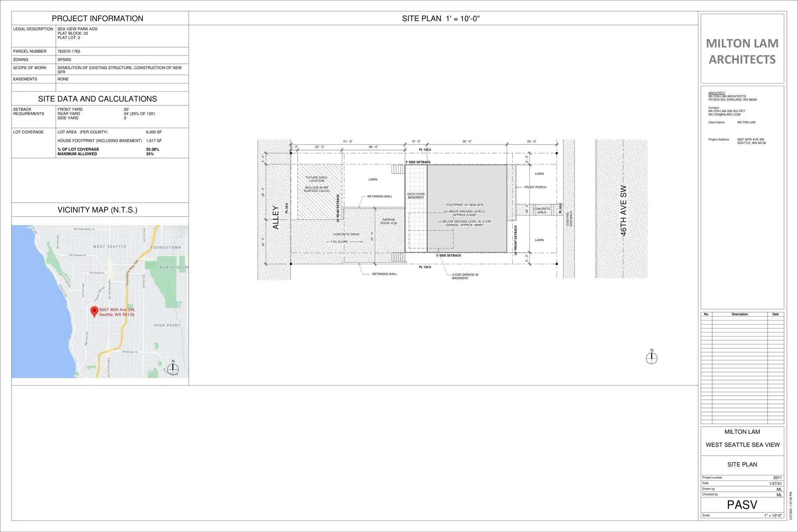Select the 24' (20% OF 120') rear yard value
This screenshot has width=798, height=532.
coord(139,113)
